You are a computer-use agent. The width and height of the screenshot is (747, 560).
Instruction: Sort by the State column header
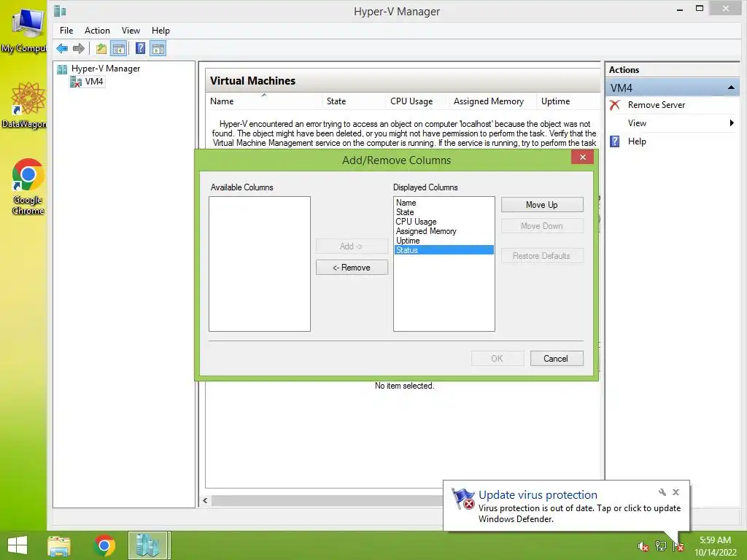354,101
